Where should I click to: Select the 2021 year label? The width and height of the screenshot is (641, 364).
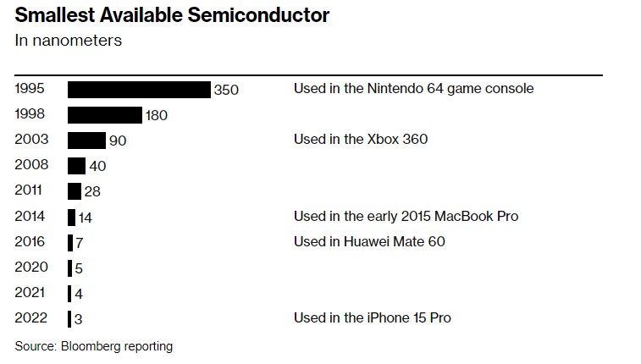point(30,293)
